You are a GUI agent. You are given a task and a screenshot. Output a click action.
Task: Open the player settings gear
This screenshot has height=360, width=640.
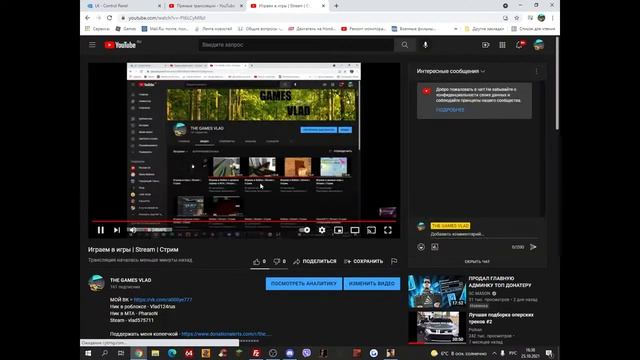tap(322, 230)
